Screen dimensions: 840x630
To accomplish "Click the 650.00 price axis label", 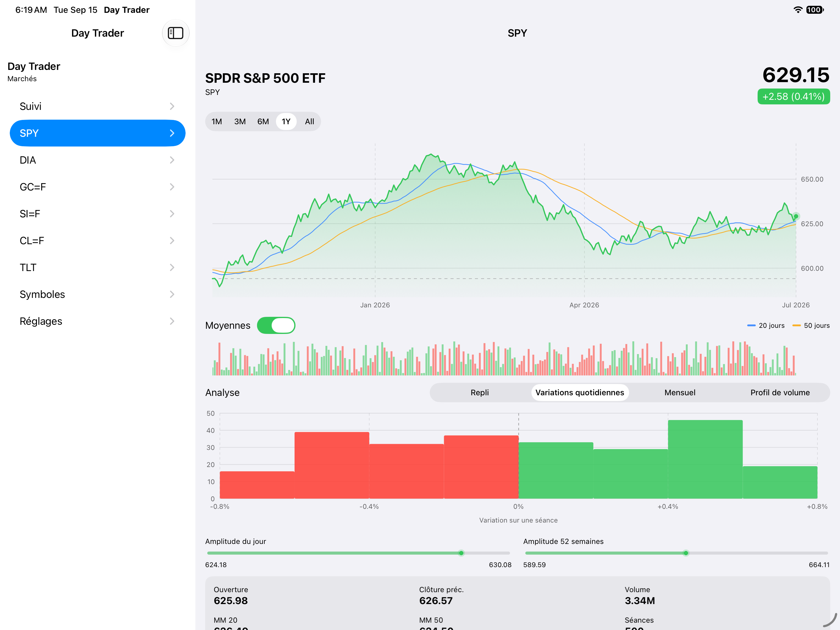I will tap(812, 179).
